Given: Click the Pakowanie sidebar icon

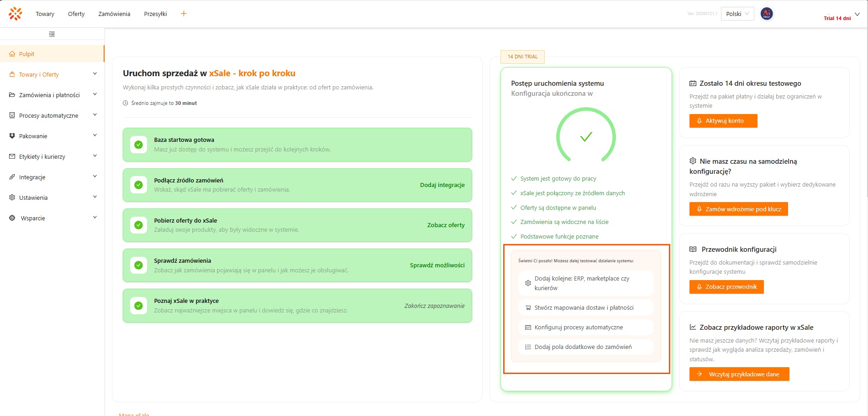Looking at the screenshot, I should (x=12, y=136).
